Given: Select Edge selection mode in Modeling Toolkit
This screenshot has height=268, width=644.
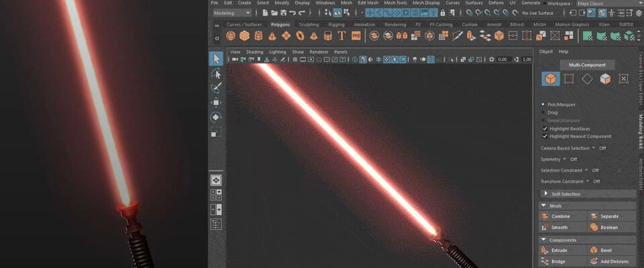Looking at the screenshot, I should 588,79.
